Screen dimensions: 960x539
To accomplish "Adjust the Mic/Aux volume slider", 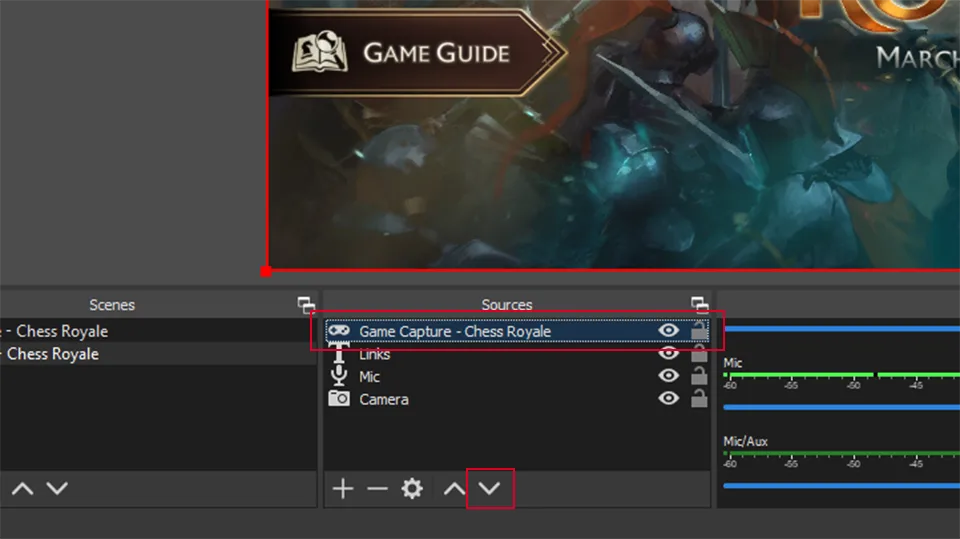I will point(841,486).
